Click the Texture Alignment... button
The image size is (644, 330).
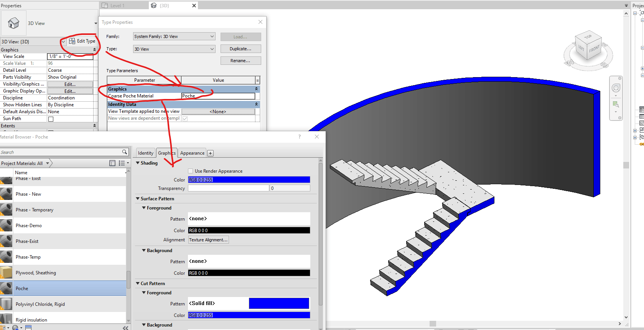click(208, 240)
